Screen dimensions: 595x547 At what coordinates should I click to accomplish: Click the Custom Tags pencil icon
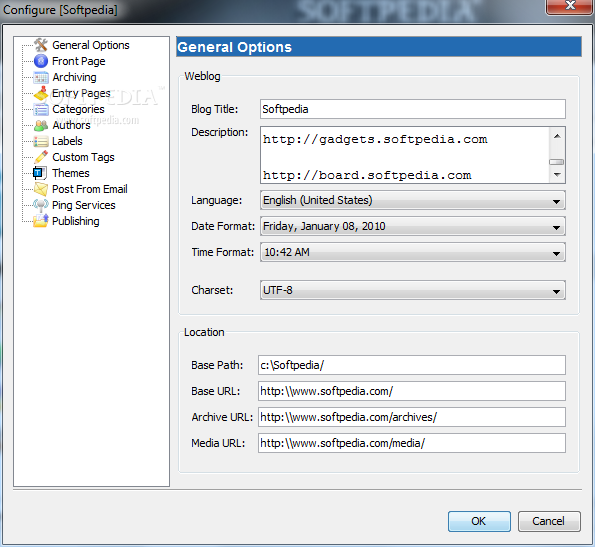41,157
